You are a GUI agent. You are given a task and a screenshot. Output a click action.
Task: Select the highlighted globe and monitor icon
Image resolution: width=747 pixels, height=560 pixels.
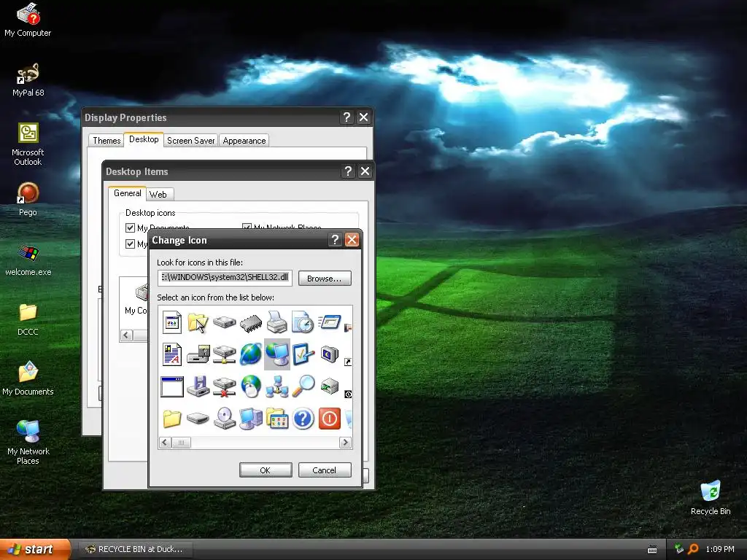(276, 354)
